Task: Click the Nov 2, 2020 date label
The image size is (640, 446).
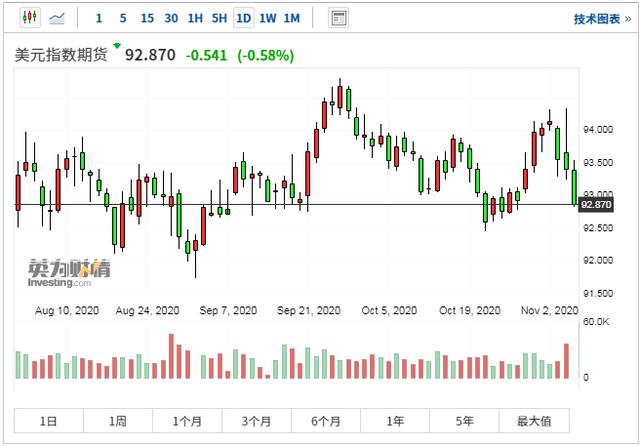Action: click(549, 311)
